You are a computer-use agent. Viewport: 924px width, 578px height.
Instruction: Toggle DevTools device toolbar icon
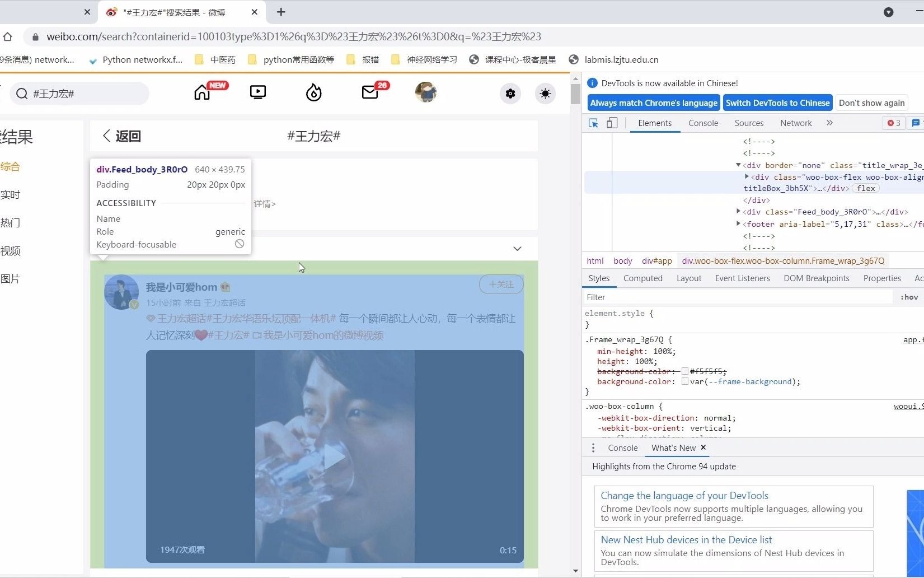pyautogui.click(x=612, y=123)
